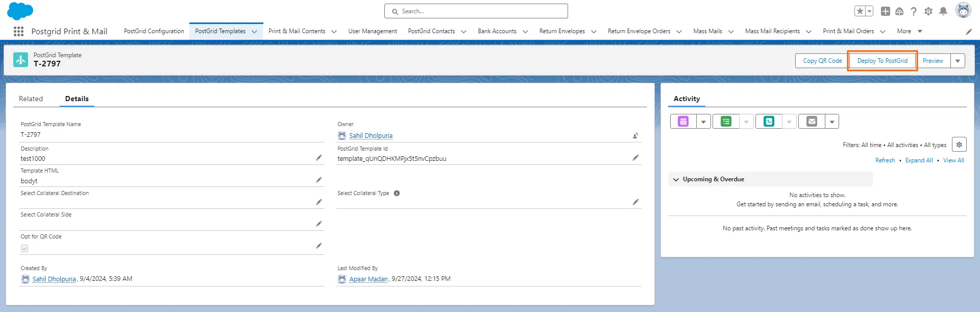
Task: Click the Help question mark icon
Action: coord(914,11)
